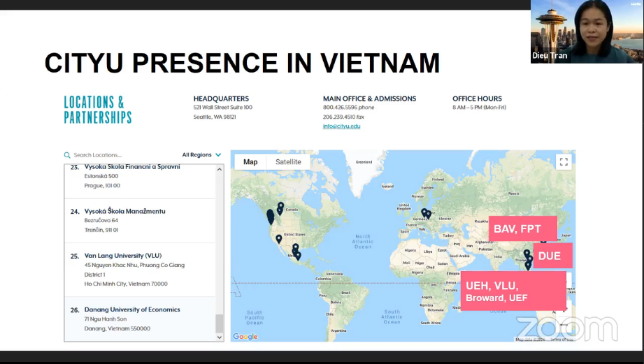644x364 pixels.
Task: Click the 800.426.5596 phone number
Action: pos(340,108)
